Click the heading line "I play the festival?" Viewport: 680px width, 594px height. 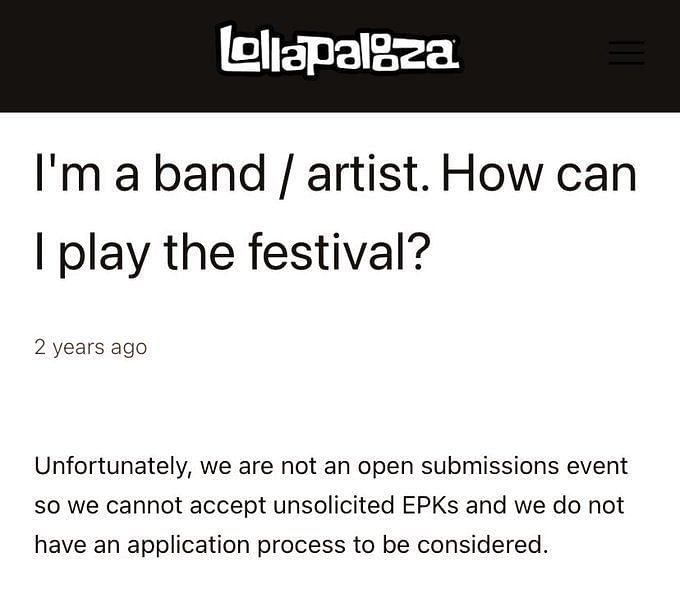click(x=232, y=254)
